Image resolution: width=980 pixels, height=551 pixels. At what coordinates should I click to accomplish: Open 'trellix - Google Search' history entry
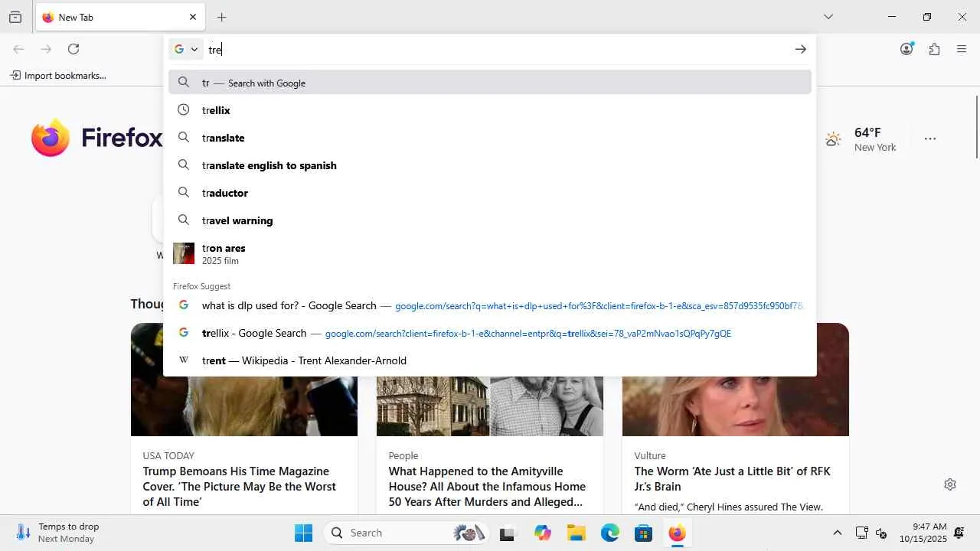point(490,333)
